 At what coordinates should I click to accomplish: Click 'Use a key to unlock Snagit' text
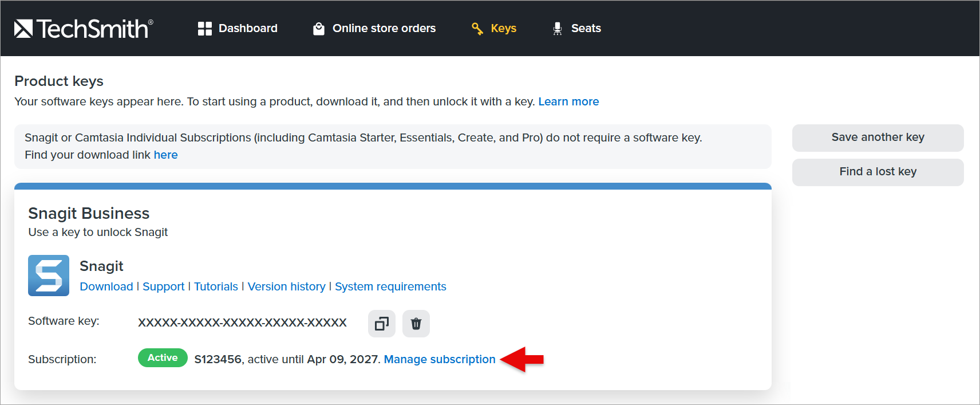point(98,232)
